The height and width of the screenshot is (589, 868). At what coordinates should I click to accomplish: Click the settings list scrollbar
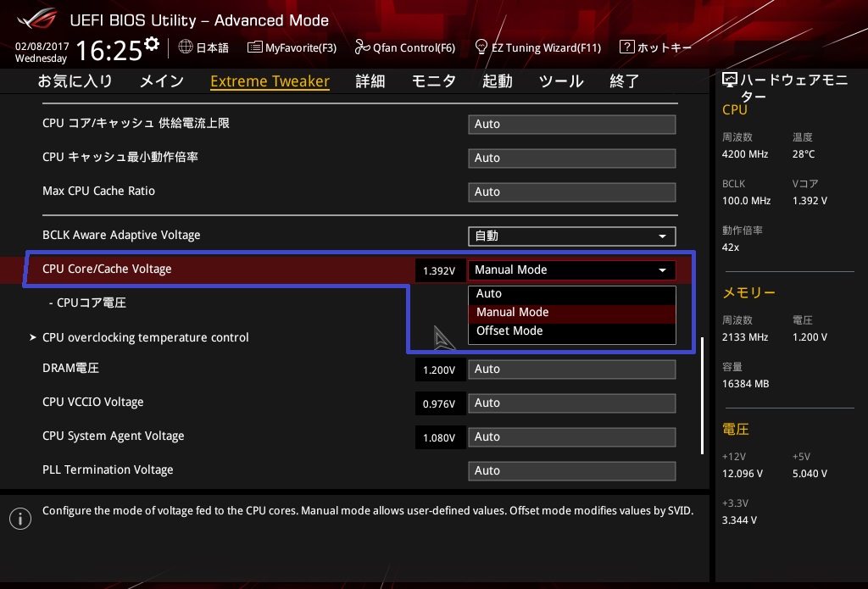(702, 395)
